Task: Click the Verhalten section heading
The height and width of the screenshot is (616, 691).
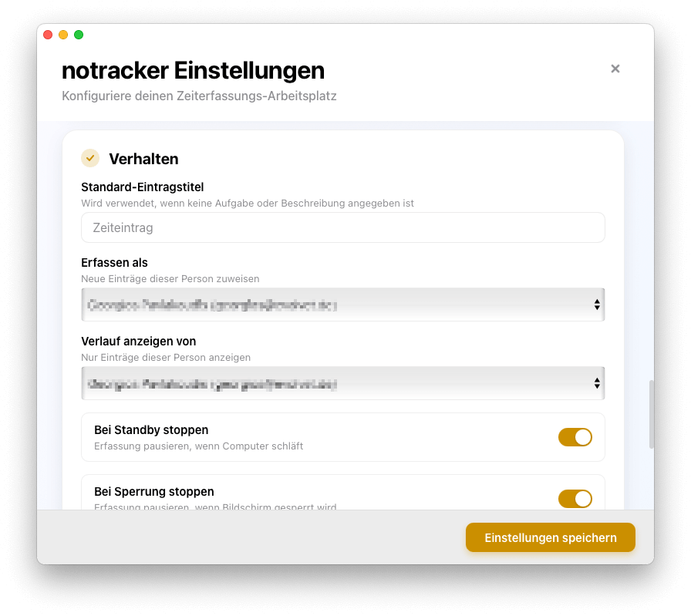Action: click(x=143, y=159)
